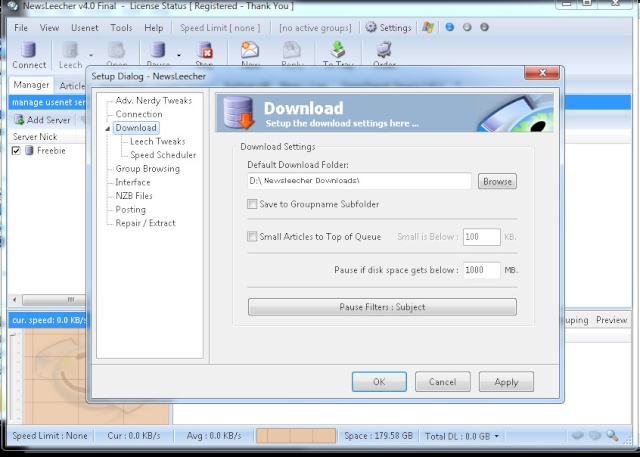Enable Save to Groupname Subfolder checkbox

point(252,204)
